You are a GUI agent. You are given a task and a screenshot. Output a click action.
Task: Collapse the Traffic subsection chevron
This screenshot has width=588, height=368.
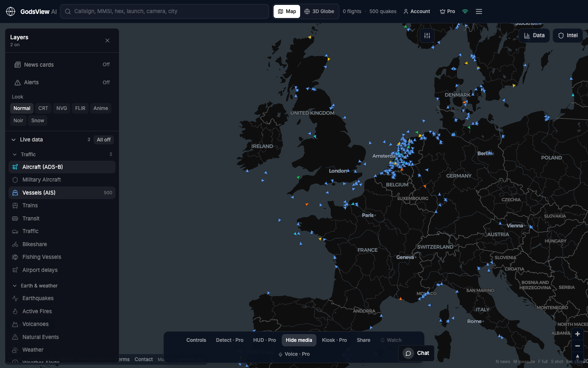click(15, 155)
